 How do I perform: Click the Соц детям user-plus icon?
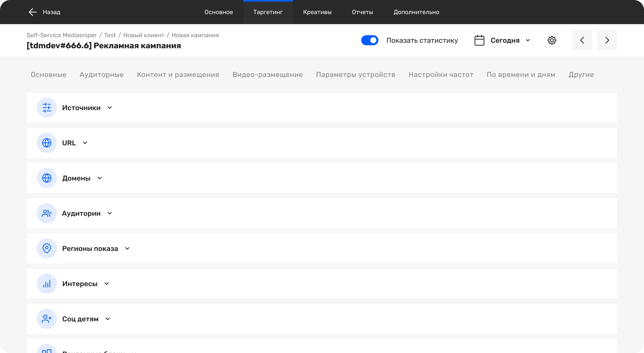(47, 319)
